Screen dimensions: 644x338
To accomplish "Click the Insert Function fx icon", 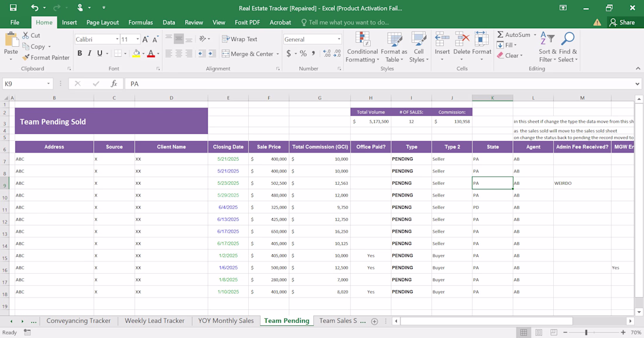I will (x=114, y=84).
